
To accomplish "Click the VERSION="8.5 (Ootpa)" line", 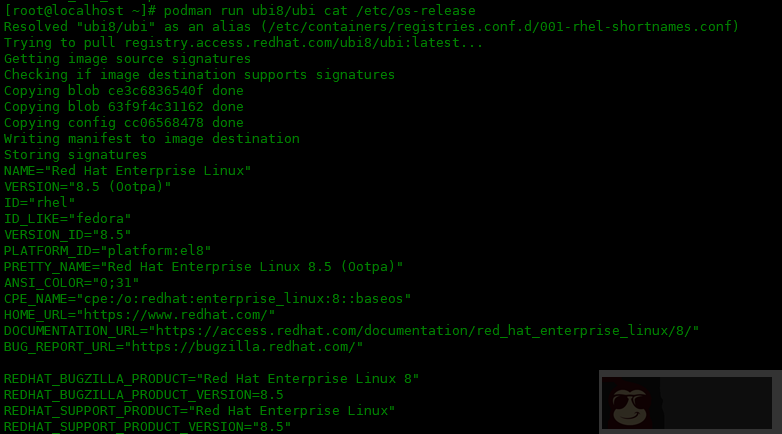I will 87,187.
